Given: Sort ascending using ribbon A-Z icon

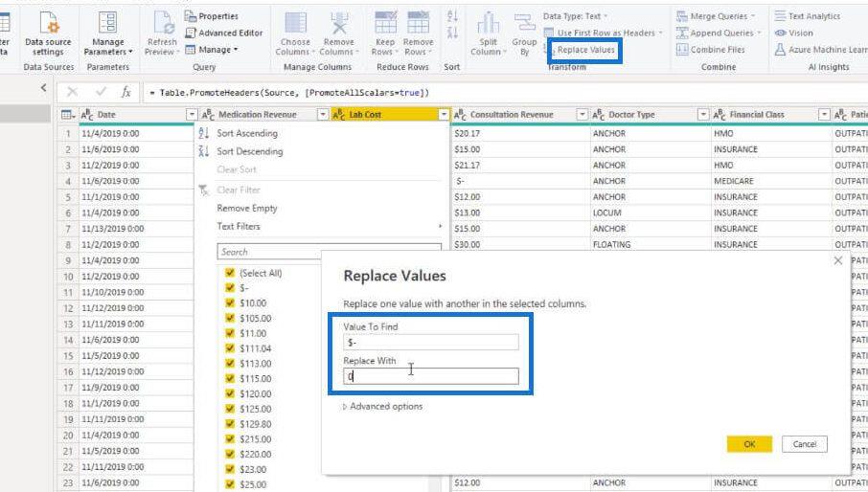Looking at the screenshot, I should (451, 16).
